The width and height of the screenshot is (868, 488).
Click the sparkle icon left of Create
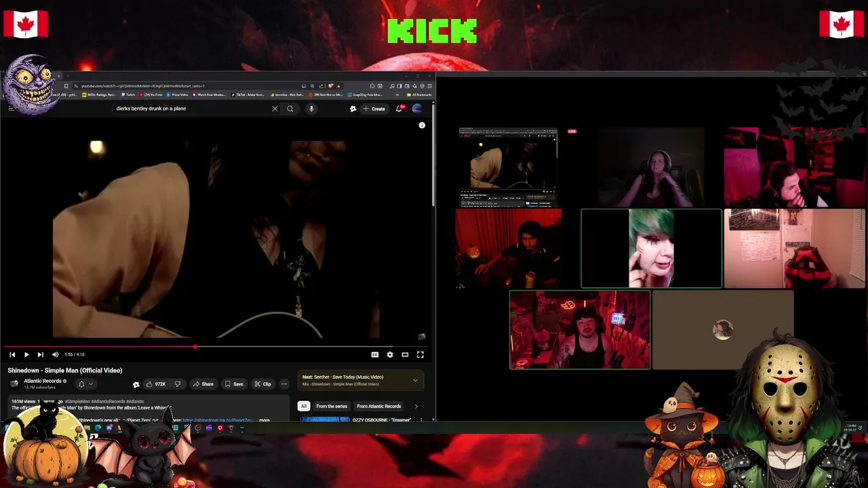(x=353, y=108)
